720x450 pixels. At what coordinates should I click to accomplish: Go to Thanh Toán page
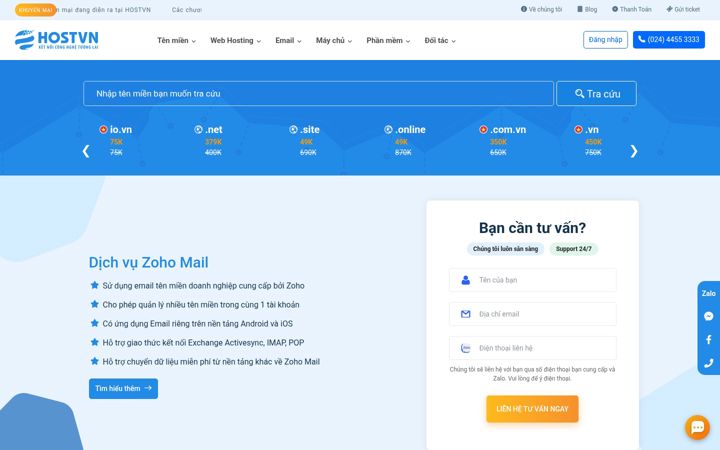click(x=632, y=9)
